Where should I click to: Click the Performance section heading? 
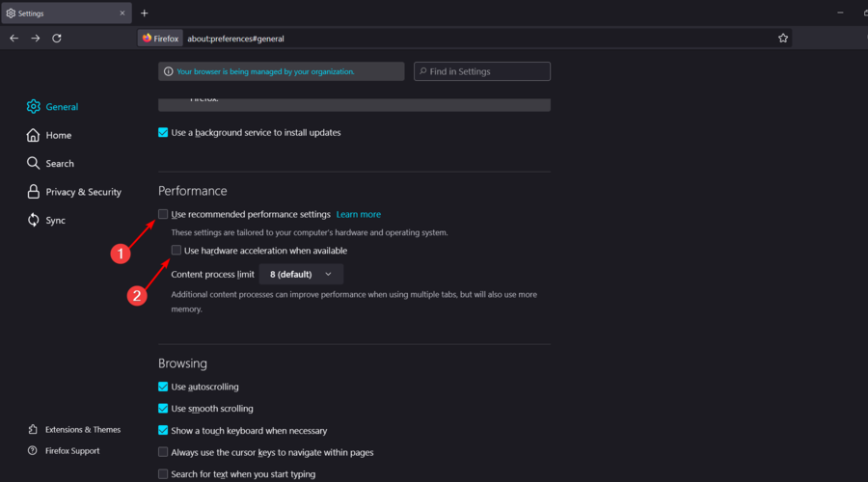coord(193,191)
